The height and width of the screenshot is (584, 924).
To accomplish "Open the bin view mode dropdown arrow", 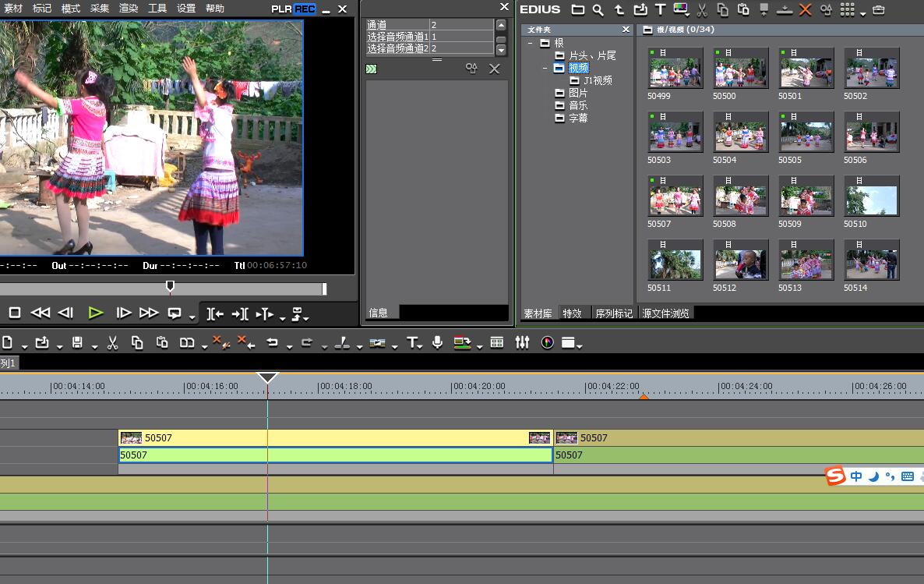I will [863, 13].
